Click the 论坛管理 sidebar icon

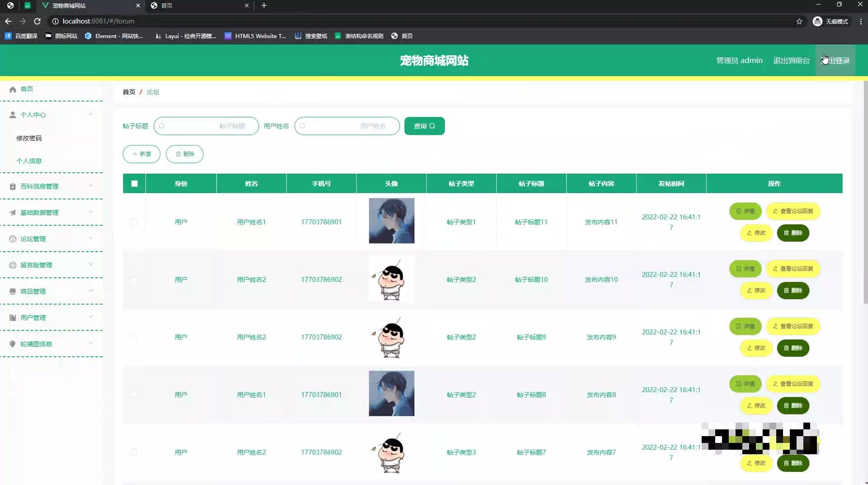13,239
